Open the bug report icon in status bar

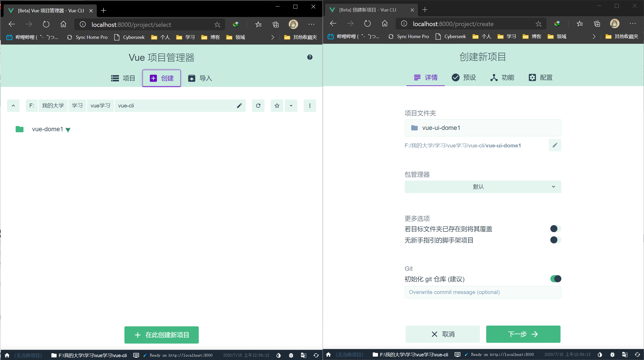[x=291, y=355]
